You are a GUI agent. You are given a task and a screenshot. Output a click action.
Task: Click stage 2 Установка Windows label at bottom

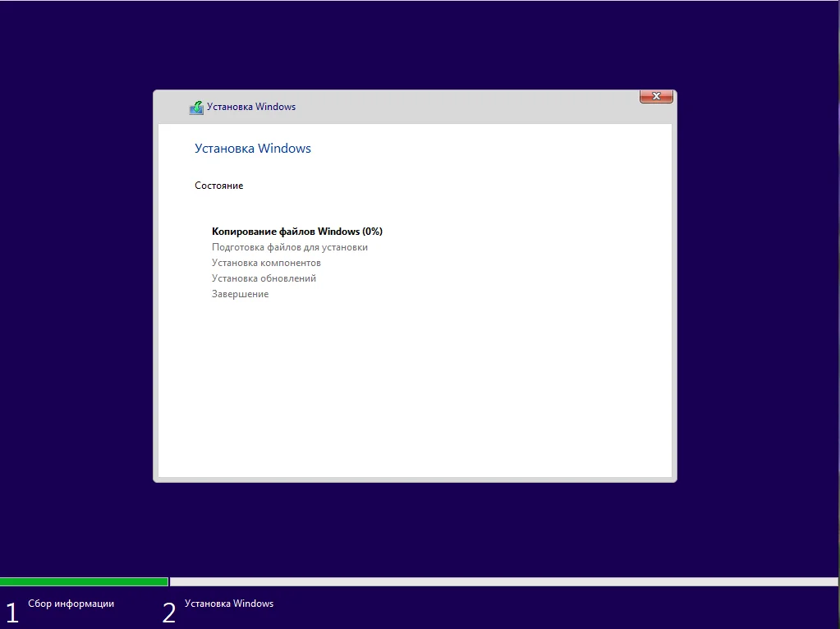pos(229,604)
